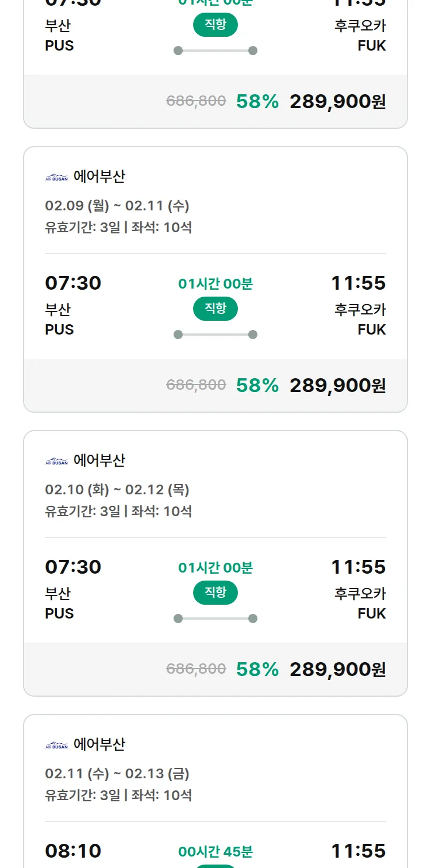Image resolution: width=431 pixels, height=868 pixels.
Task: Select the 289,900원 price on the 02.09 flight
Action: pyautogui.click(x=337, y=385)
